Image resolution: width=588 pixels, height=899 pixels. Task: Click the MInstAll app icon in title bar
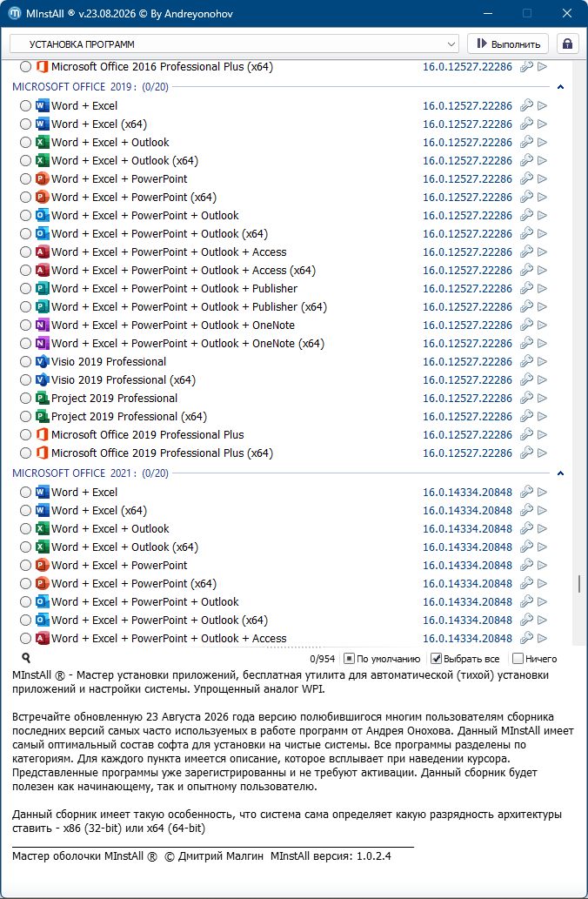click(x=14, y=13)
